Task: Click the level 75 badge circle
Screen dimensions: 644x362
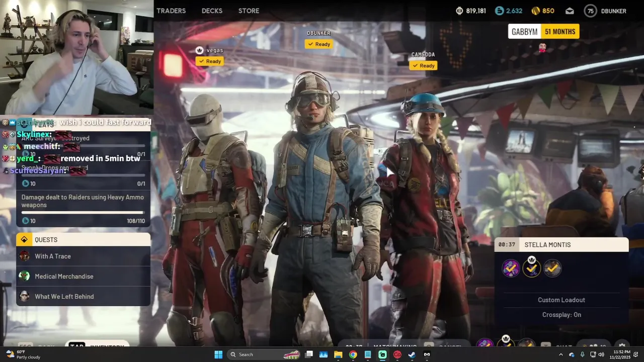Action: click(x=591, y=11)
